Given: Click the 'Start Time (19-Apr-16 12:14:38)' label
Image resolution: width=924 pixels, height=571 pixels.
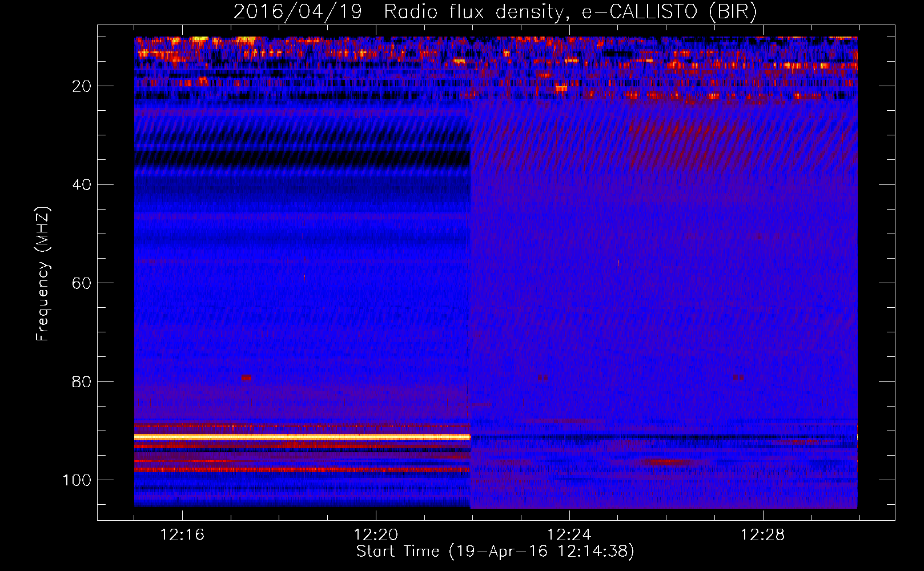Looking at the screenshot, I should 495,552.
